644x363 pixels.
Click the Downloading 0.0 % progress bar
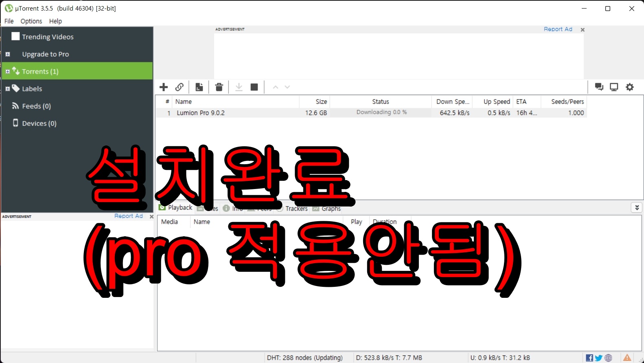coord(381,112)
